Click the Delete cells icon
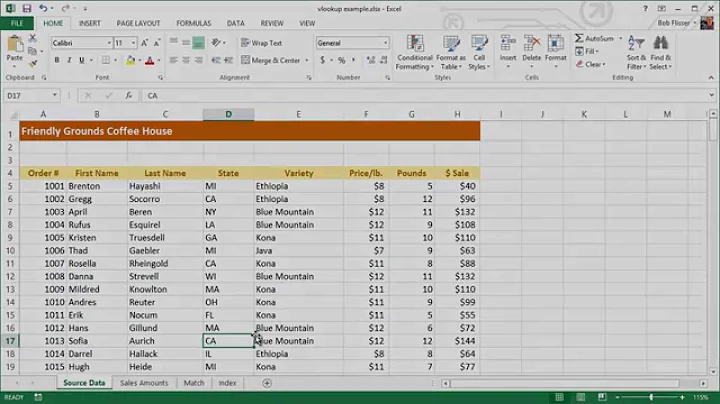 pyautogui.click(x=532, y=46)
